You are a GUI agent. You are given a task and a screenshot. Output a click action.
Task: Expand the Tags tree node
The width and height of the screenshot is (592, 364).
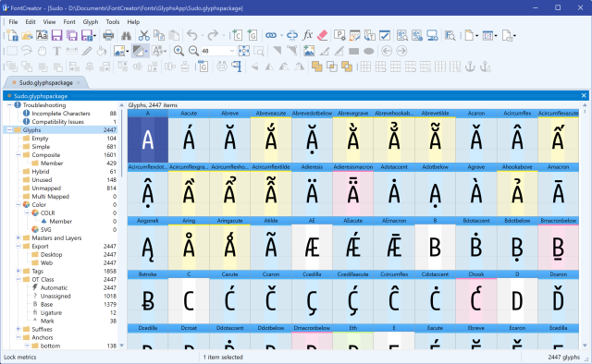(x=18, y=272)
